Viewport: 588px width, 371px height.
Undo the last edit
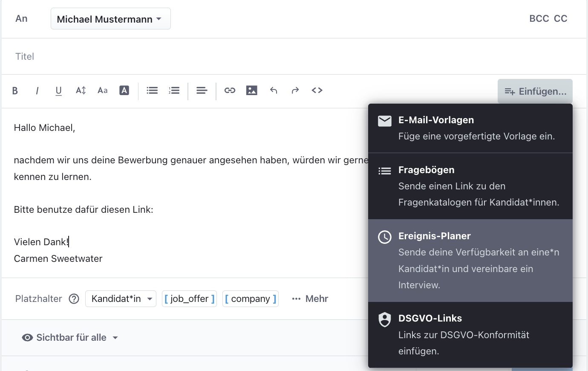[x=274, y=90]
